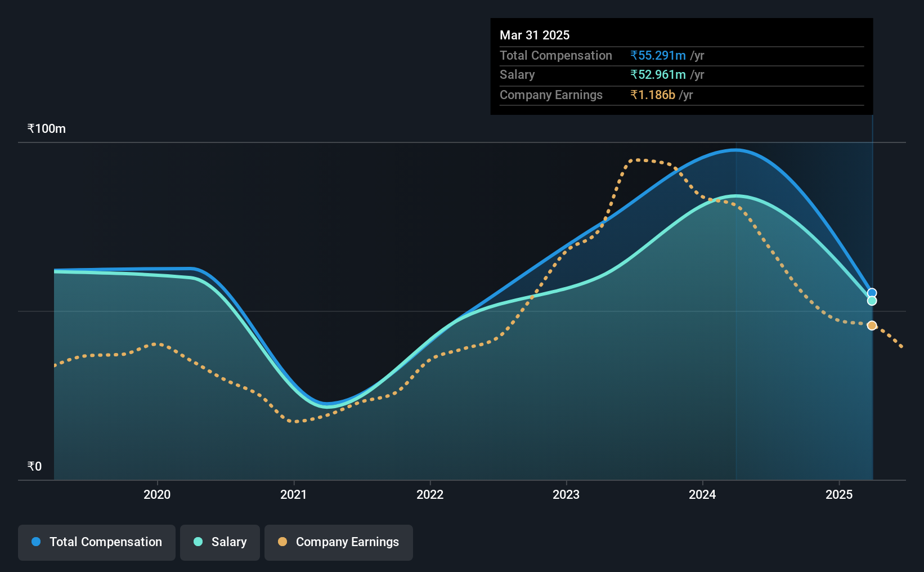Click the blue Total Compensation legend dot

pos(36,542)
